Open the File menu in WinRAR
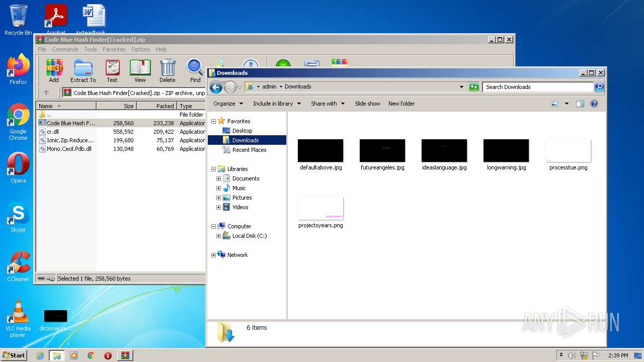This screenshot has width=644, height=362. tap(42, 49)
